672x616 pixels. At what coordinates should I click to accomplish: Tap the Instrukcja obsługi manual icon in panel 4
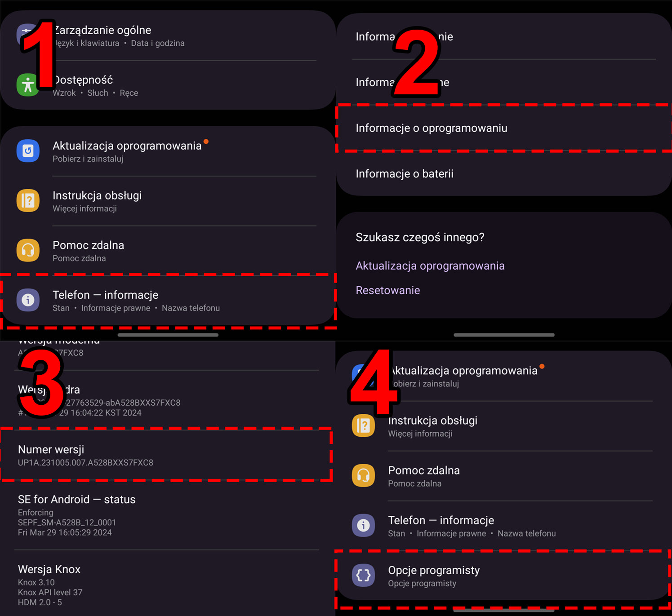click(363, 425)
